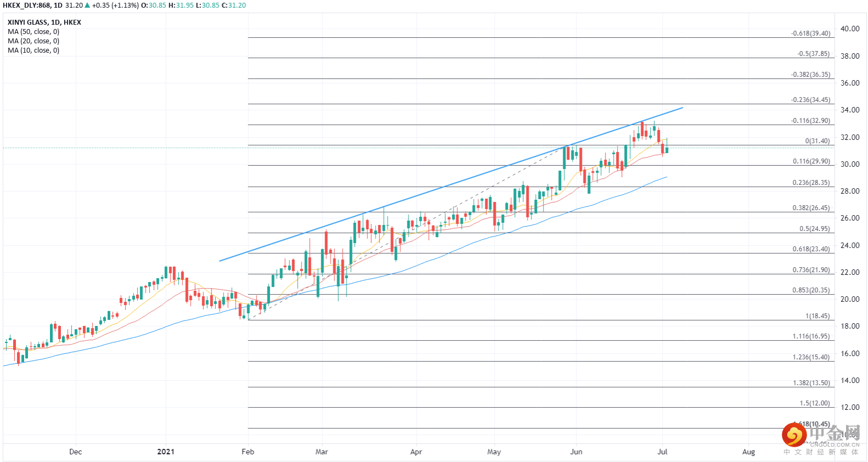Viewport: 868px width, 462px height.
Task: Click the 32.00 price axis label
Action: pyautogui.click(x=850, y=137)
